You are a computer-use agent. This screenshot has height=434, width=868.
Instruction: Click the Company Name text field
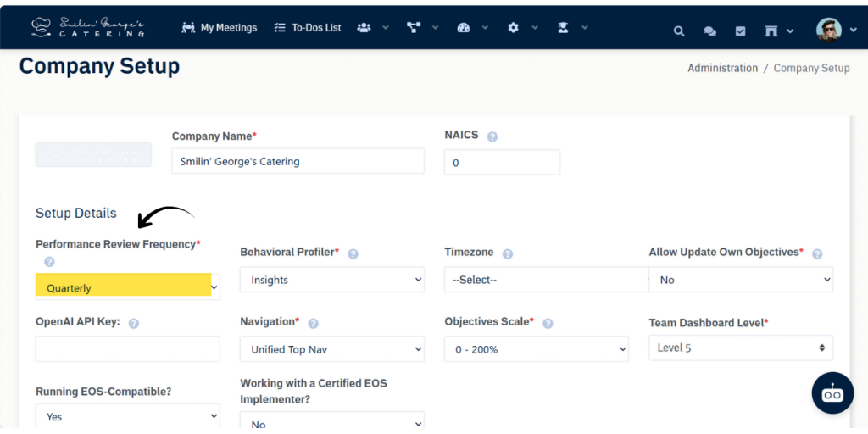tap(298, 161)
